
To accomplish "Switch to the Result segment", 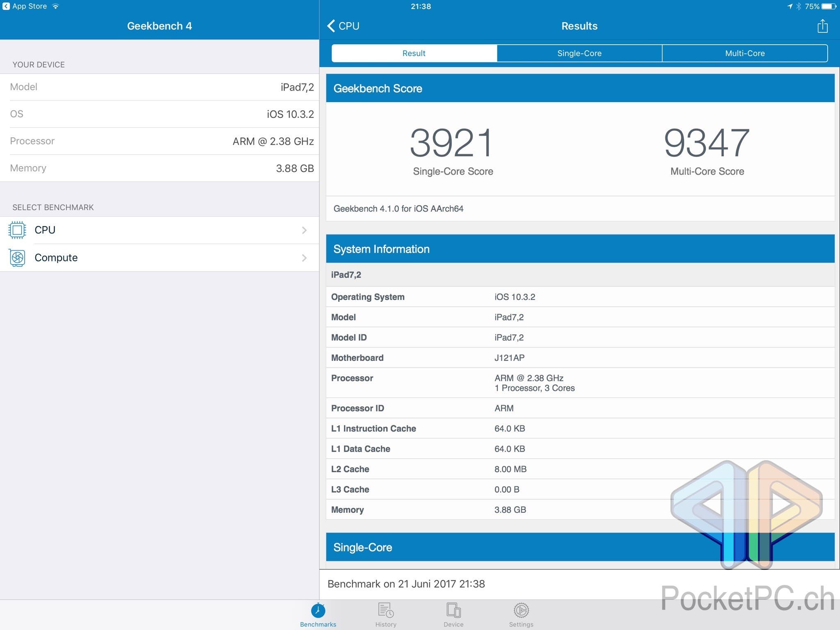I will coord(414,53).
